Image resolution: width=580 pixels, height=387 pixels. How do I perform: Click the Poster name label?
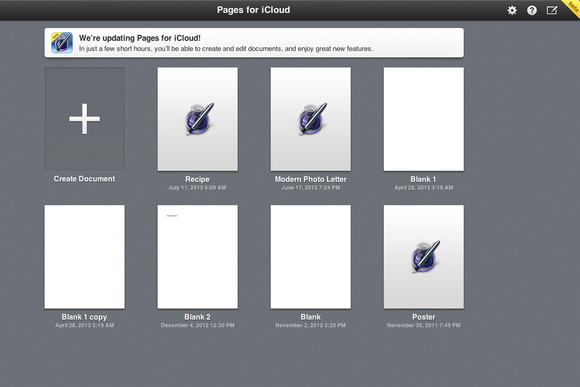click(x=424, y=317)
